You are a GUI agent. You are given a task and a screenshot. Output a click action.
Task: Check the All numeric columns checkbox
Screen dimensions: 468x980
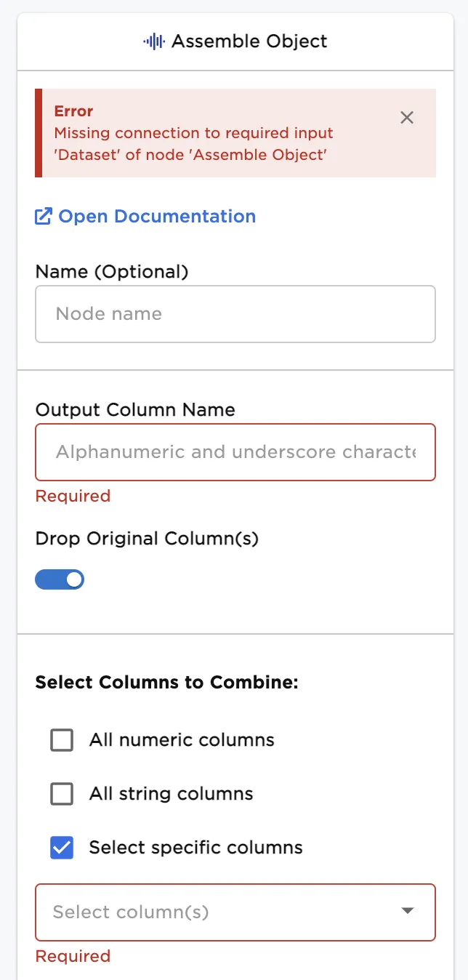(62, 739)
